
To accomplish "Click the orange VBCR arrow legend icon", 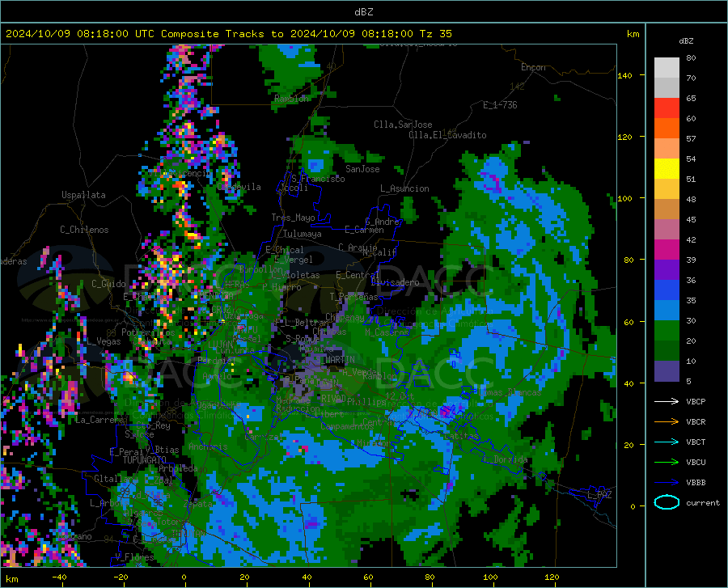I will point(667,422).
